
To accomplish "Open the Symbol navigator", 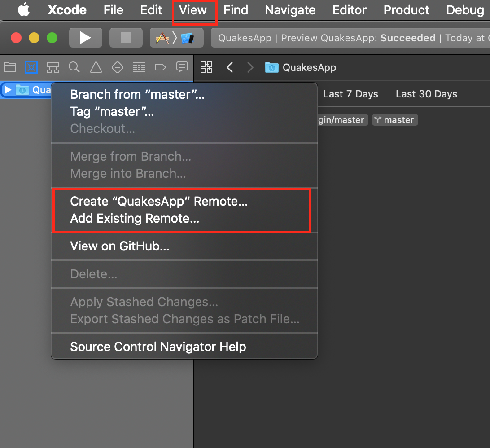I will [x=52, y=67].
